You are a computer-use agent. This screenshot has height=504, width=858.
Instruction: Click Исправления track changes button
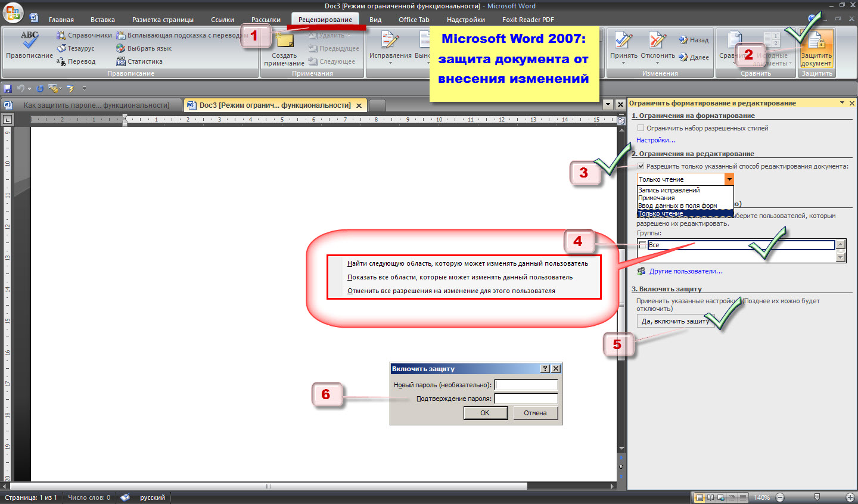pos(390,46)
